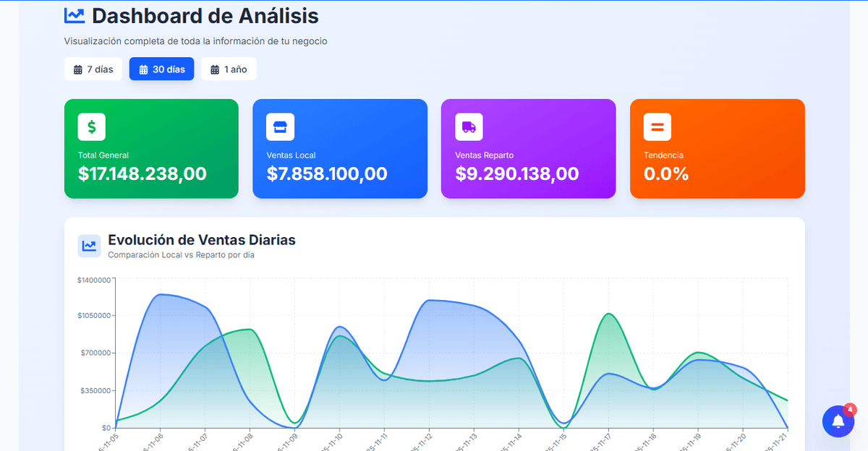Click the cash icon on the Ventas Local card

(x=280, y=126)
